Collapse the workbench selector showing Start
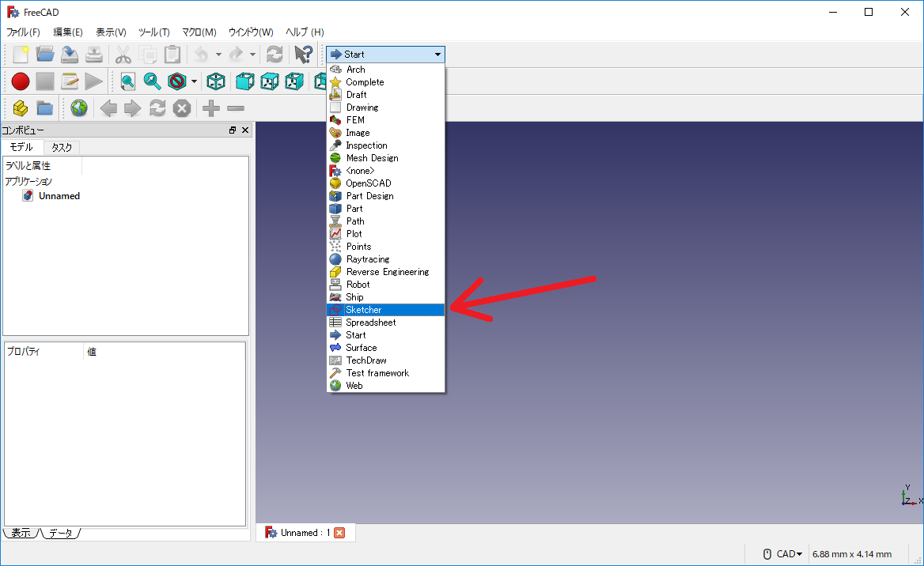This screenshot has width=924, height=566. coord(385,55)
